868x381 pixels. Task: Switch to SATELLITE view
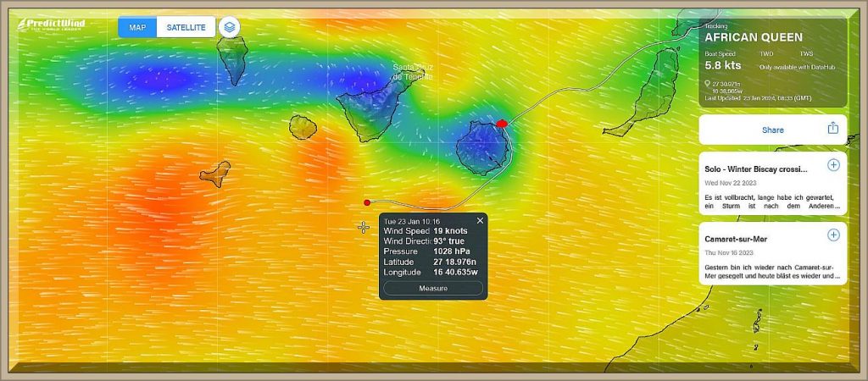(x=186, y=27)
